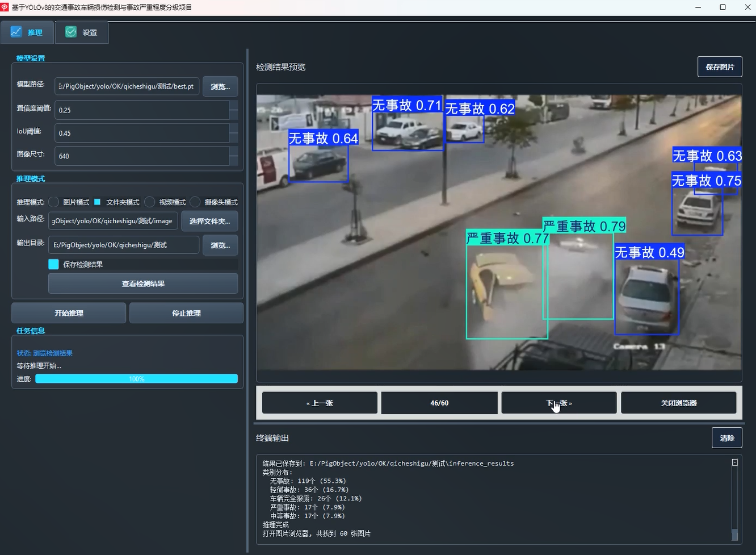Click the 检测结果预览 heading
Image resolution: width=756 pixels, height=555 pixels.
point(281,67)
